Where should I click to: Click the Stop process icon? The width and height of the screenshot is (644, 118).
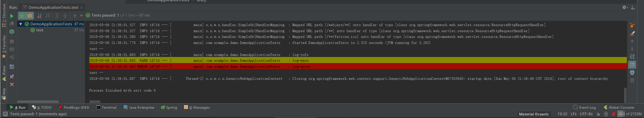(x=12, y=41)
